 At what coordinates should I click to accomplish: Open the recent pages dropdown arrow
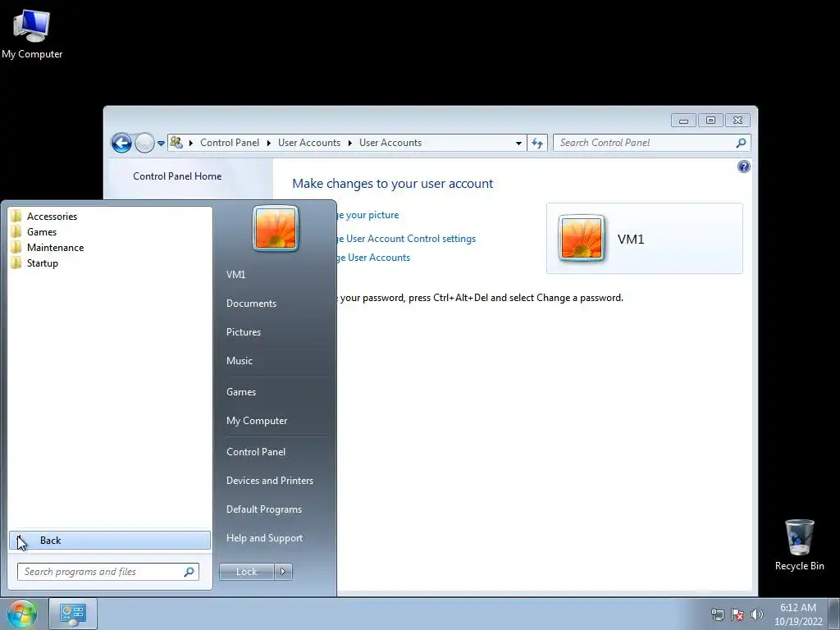[161, 143]
